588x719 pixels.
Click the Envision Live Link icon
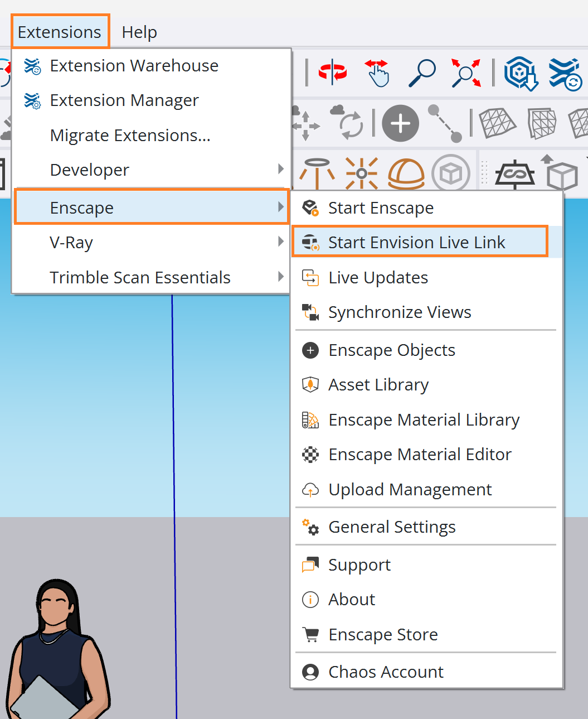click(310, 243)
